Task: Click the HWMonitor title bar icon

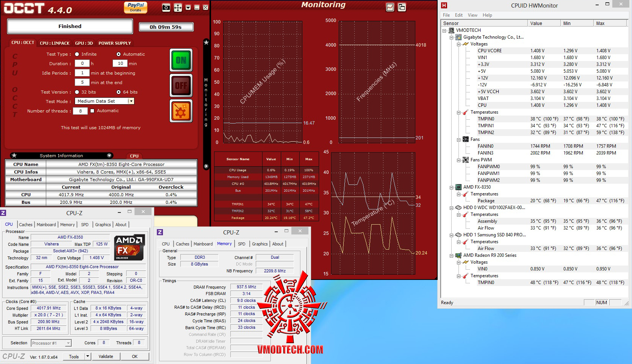Action: tap(444, 5)
